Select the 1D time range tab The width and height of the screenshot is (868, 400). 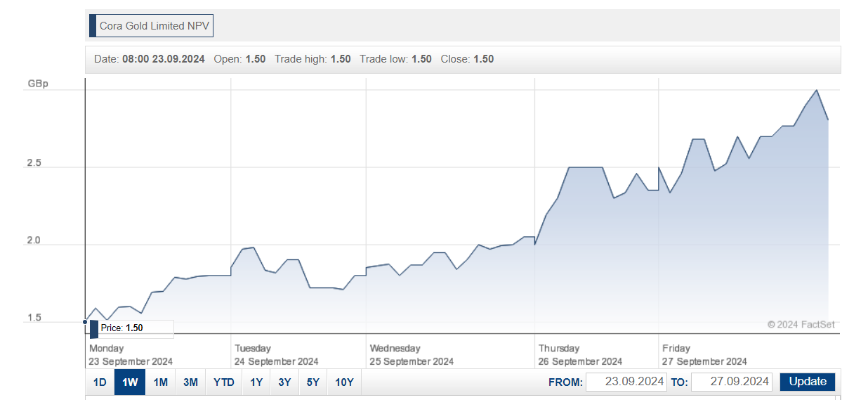coord(100,382)
